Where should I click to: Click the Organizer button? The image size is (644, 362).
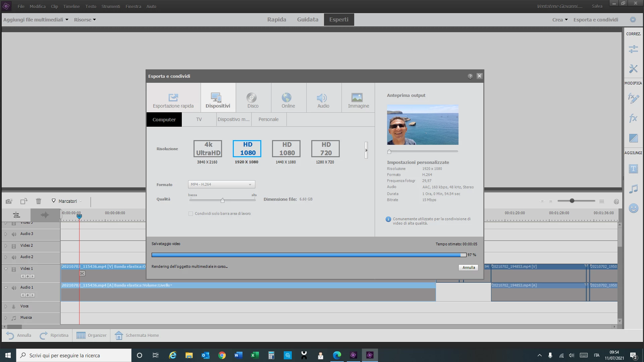[92, 335]
